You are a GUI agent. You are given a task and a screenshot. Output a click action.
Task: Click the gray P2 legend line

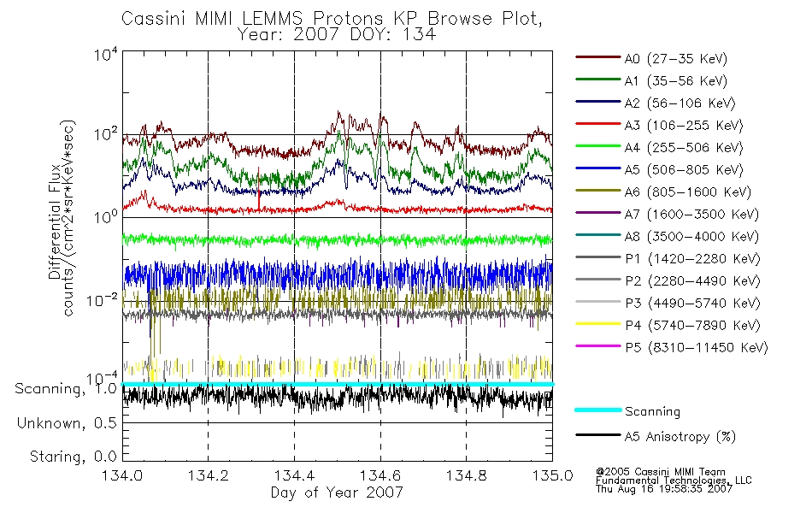pos(598,280)
